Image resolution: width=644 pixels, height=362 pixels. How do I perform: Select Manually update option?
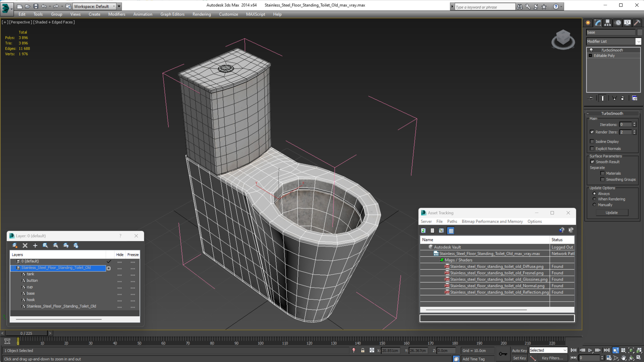[594, 205]
